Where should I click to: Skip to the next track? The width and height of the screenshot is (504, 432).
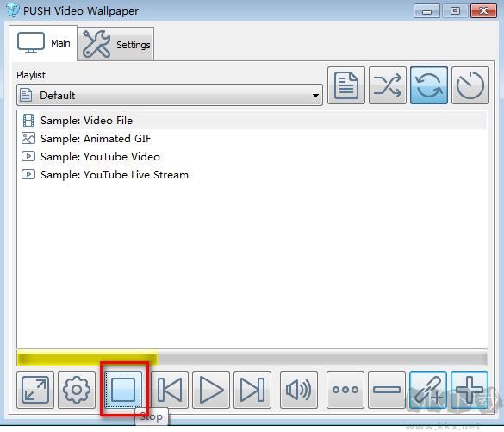tap(252, 390)
